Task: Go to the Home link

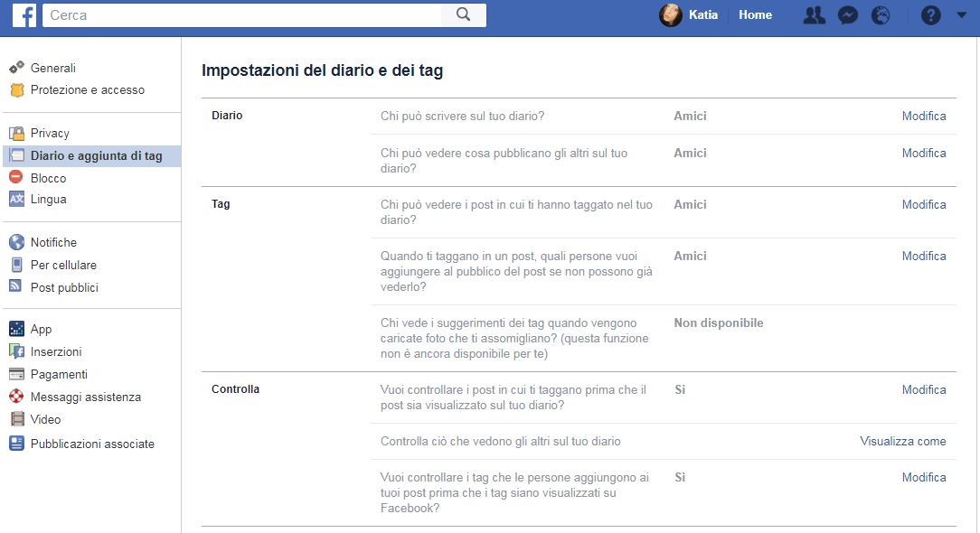Action: pyautogui.click(x=755, y=15)
